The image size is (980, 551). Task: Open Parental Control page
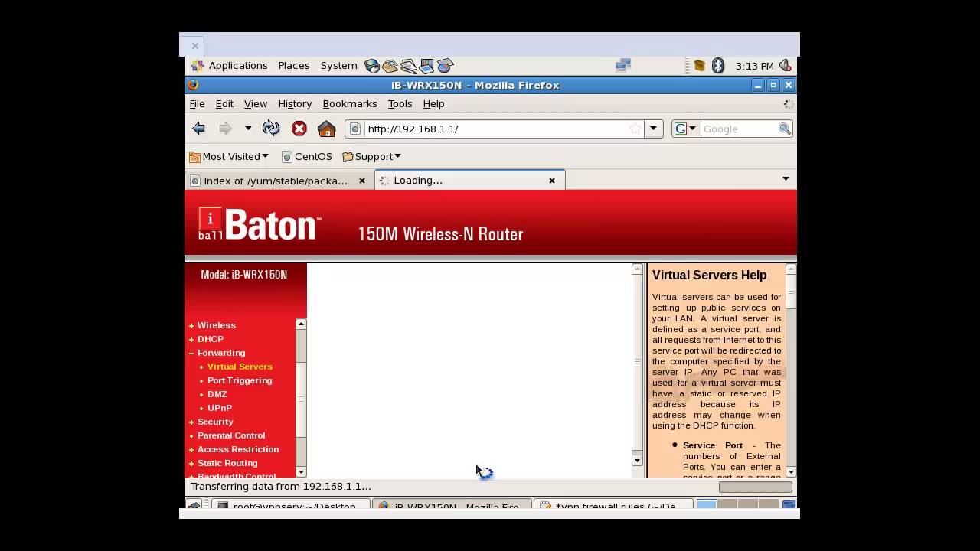[x=231, y=435]
